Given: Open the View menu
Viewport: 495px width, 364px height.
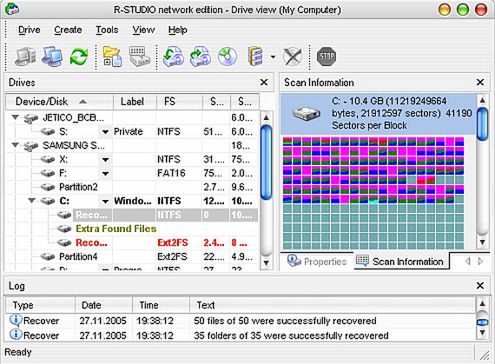Looking at the screenshot, I should point(143,30).
